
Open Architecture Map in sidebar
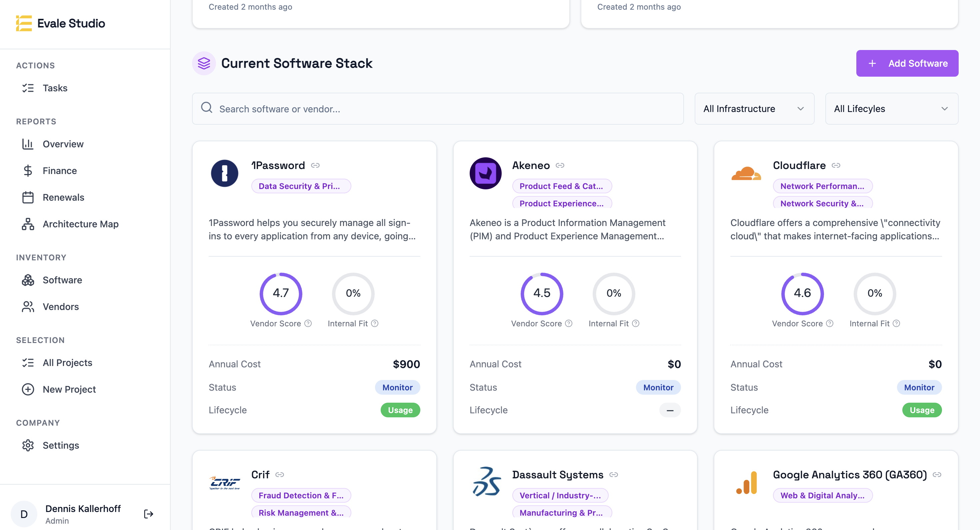tap(80, 224)
